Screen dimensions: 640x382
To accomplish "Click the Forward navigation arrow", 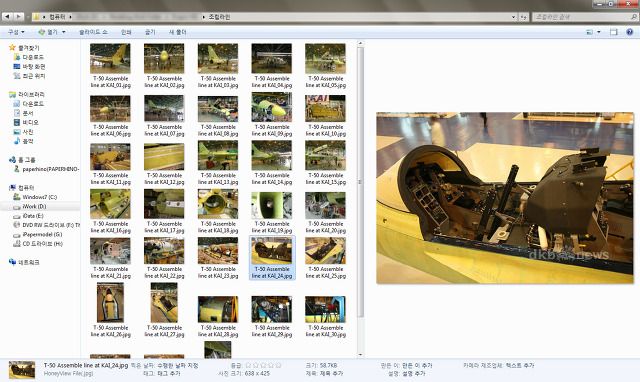I will (x=19, y=17).
